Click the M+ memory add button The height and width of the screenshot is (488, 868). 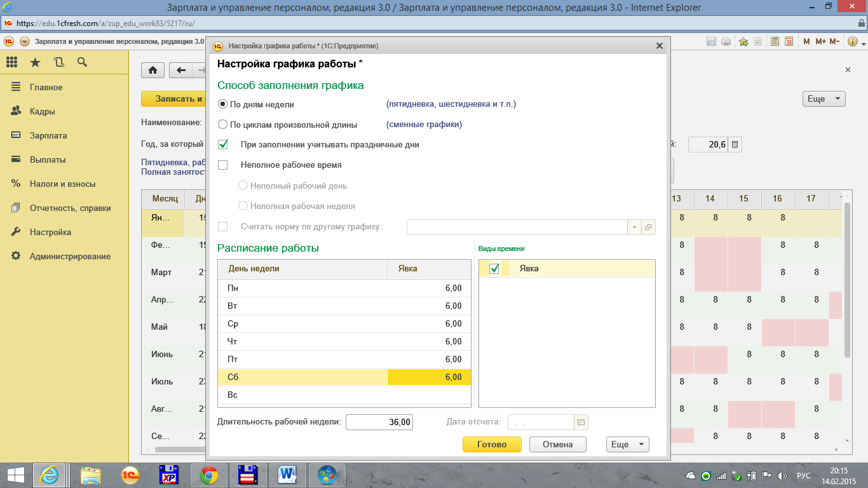coord(820,41)
